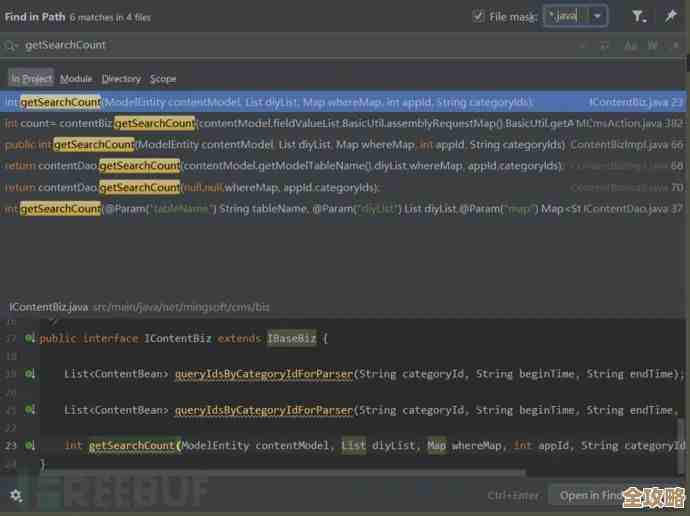Screen dimensions: 690x516
Task: Click the *.java file mask combo box
Action: 566,16
